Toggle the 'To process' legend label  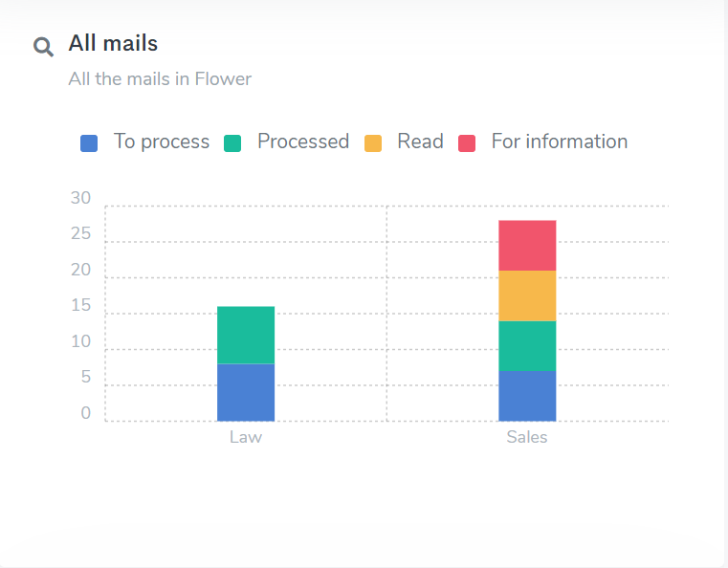[161, 142]
